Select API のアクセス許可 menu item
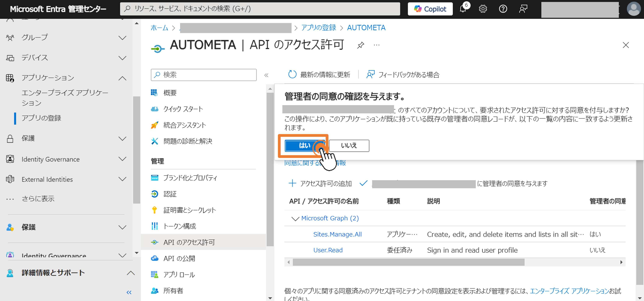Viewport: 644px width, 301px height. tap(204, 242)
